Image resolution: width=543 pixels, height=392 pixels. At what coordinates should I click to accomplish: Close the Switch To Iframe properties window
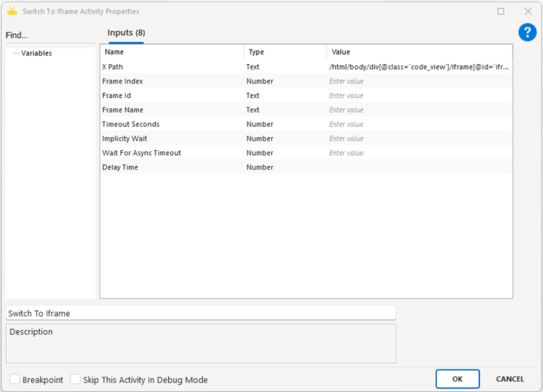[x=528, y=11]
